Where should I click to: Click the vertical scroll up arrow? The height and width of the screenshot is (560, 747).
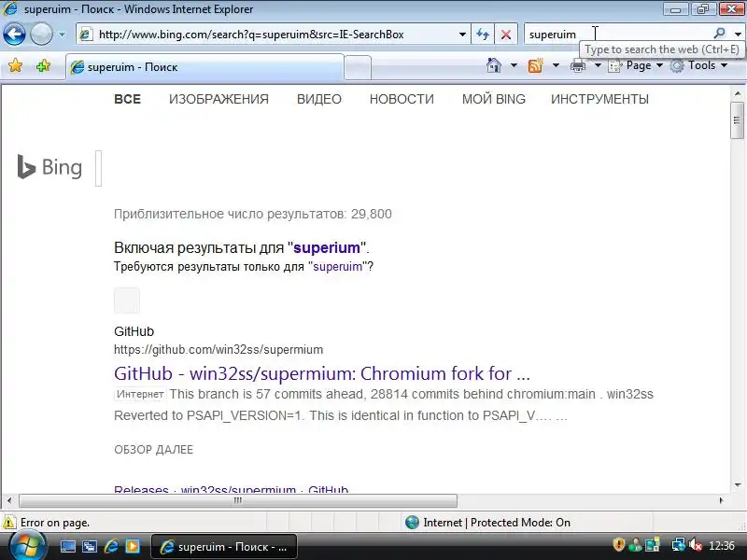click(x=738, y=94)
